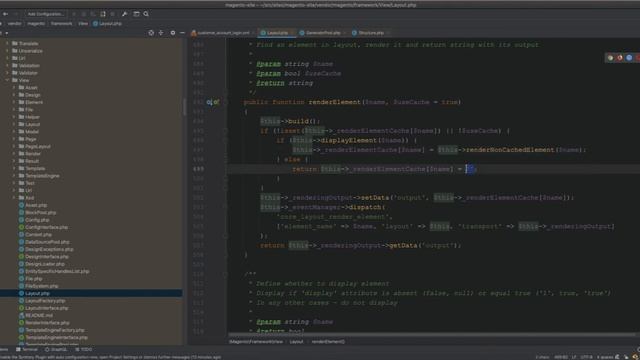
Task: Click the search magnifier icon in the toolbar
Action: pyautogui.click(x=146, y=14)
